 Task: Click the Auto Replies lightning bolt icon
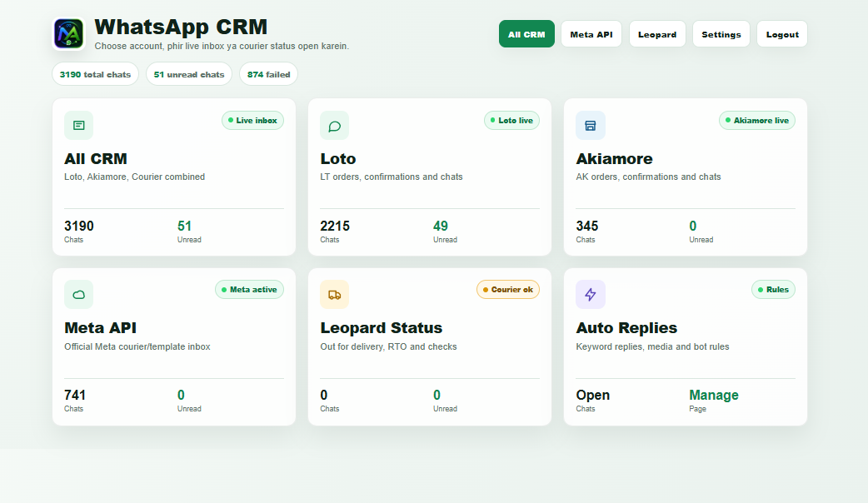pos(590,294)
